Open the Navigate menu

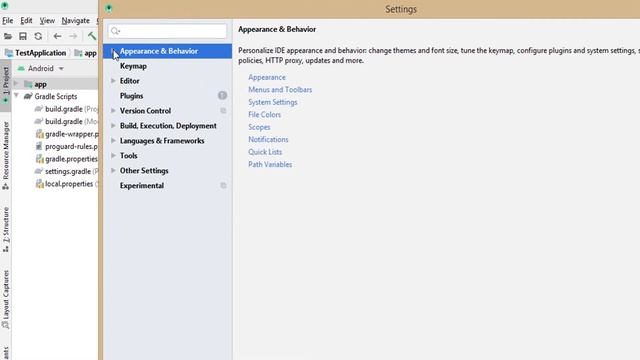tap(76, 20)
